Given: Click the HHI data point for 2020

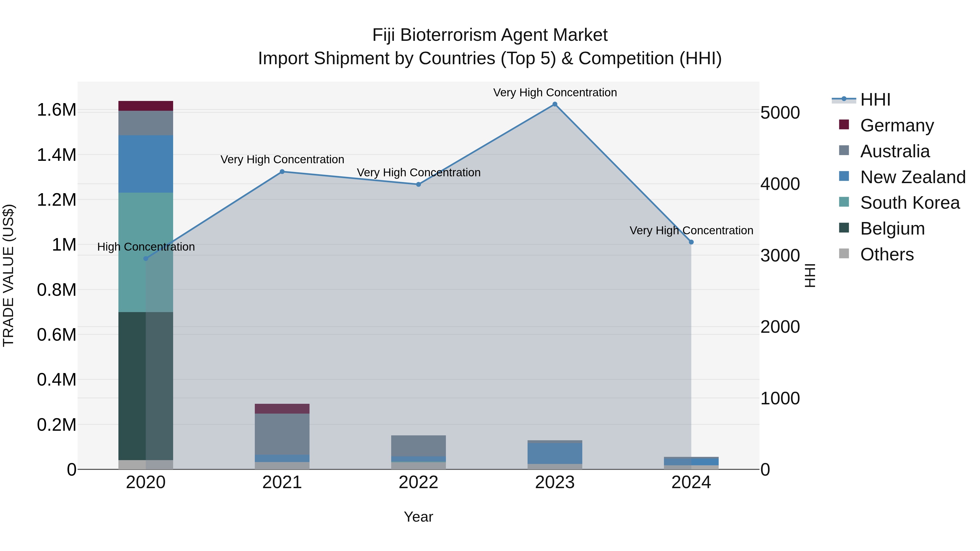Looking at the screenshot, I should (146, 258).
